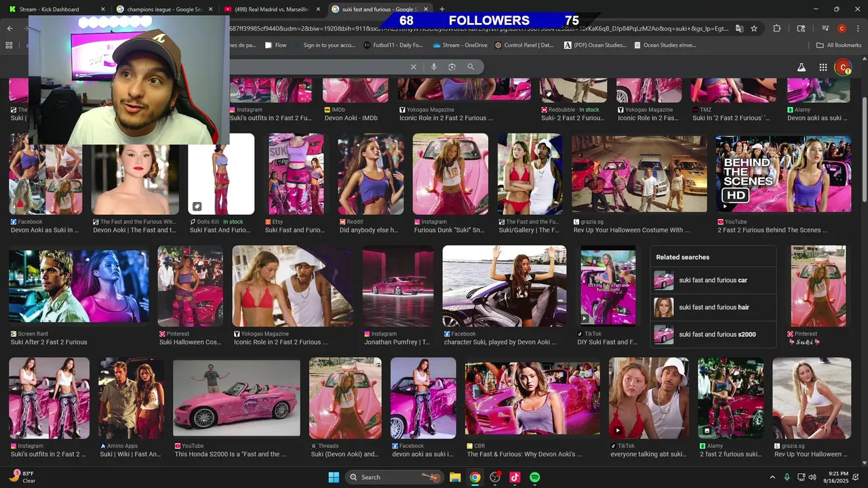Click 'everyone talking abt suki...' TikTok caption
This screenshot has height=488, width=868.
tap(649, 454)
